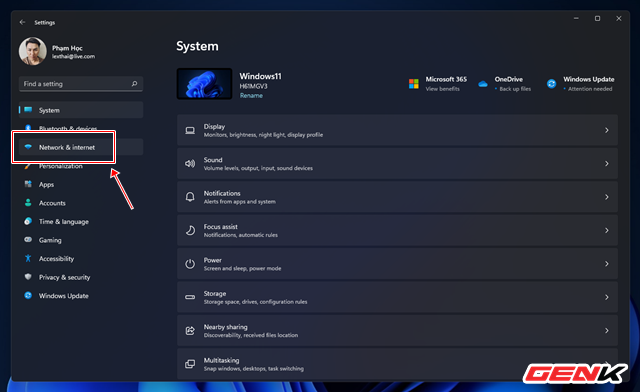
Task: Click the Microsoft 365 logo icon
Action: pos(413,84)
